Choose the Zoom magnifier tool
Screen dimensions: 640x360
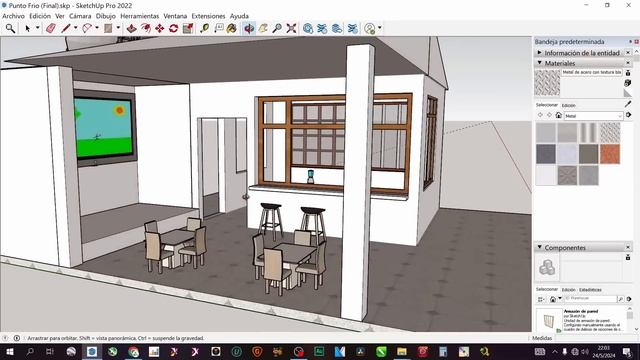(x=277, y=28)
